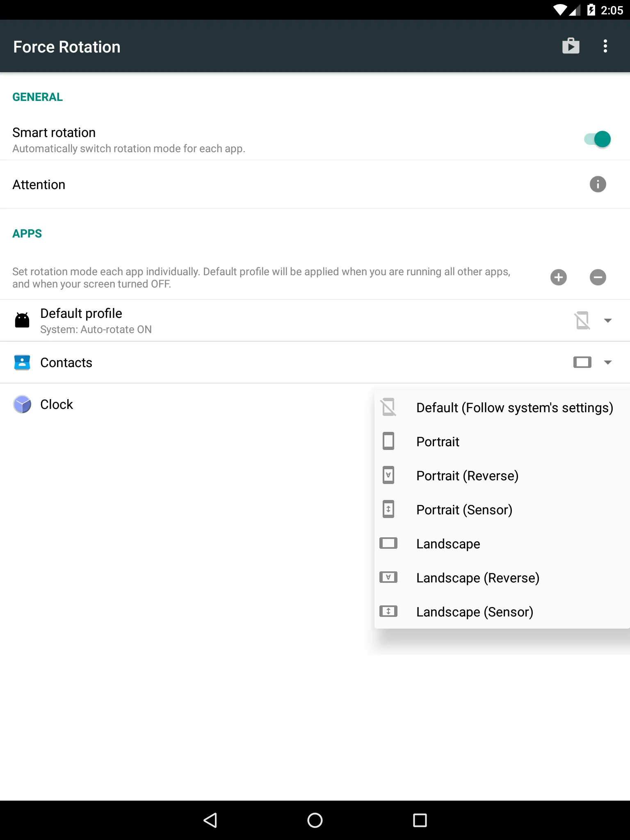
Task: Tap the Contacts app icon
Action: (x=22, y=362)
